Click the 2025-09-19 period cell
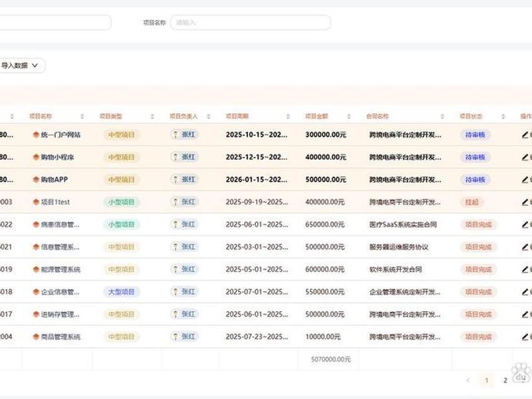532x399 pixels. (257, 202)
